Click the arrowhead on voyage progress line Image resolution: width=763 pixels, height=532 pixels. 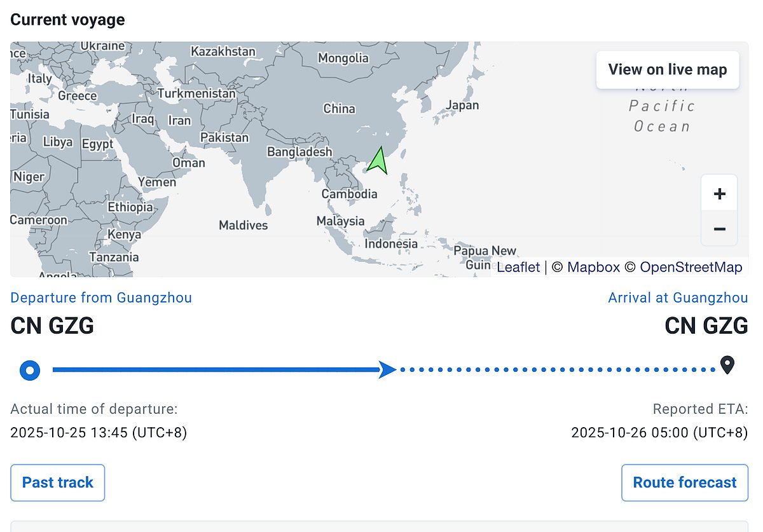coord(387,369)
